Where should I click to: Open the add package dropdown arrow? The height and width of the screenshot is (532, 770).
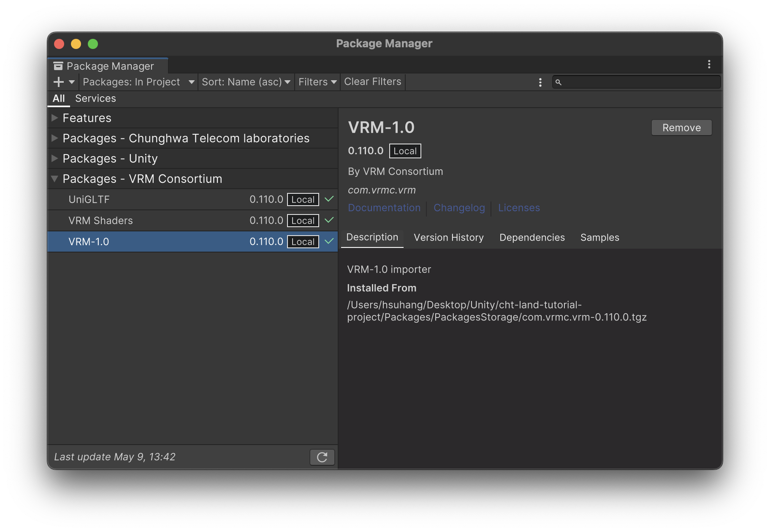pos(72,82)
